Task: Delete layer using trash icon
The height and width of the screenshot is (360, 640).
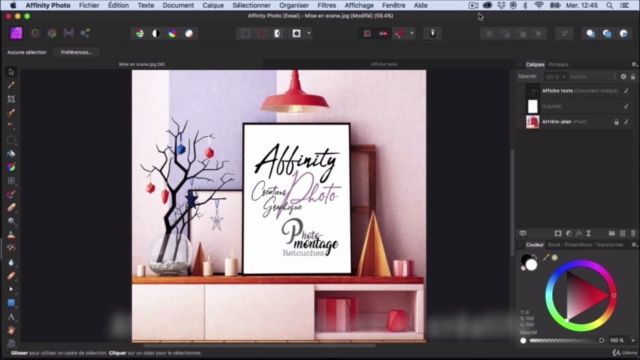Action: click(633, 233)
